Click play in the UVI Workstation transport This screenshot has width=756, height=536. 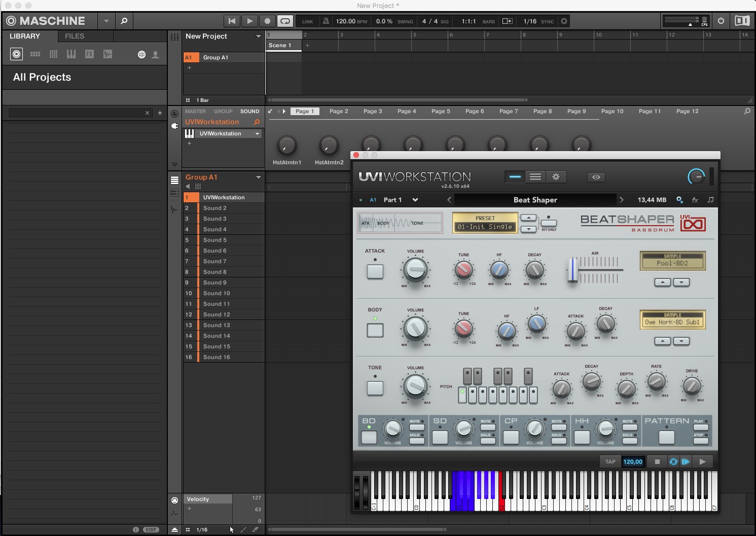(x=702, y=461)
